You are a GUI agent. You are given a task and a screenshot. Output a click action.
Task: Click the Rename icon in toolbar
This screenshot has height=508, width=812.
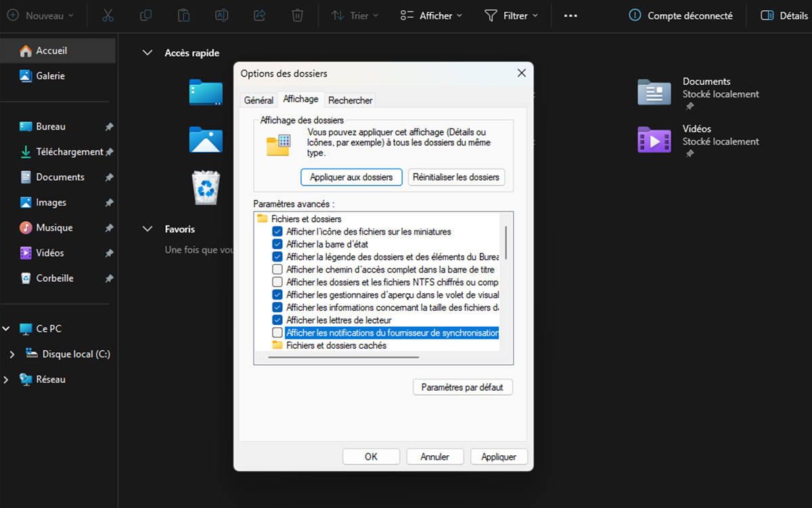coord(221,16)
